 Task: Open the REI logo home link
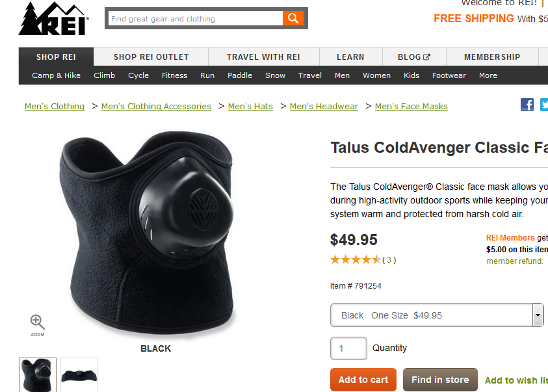click(53, 18)
